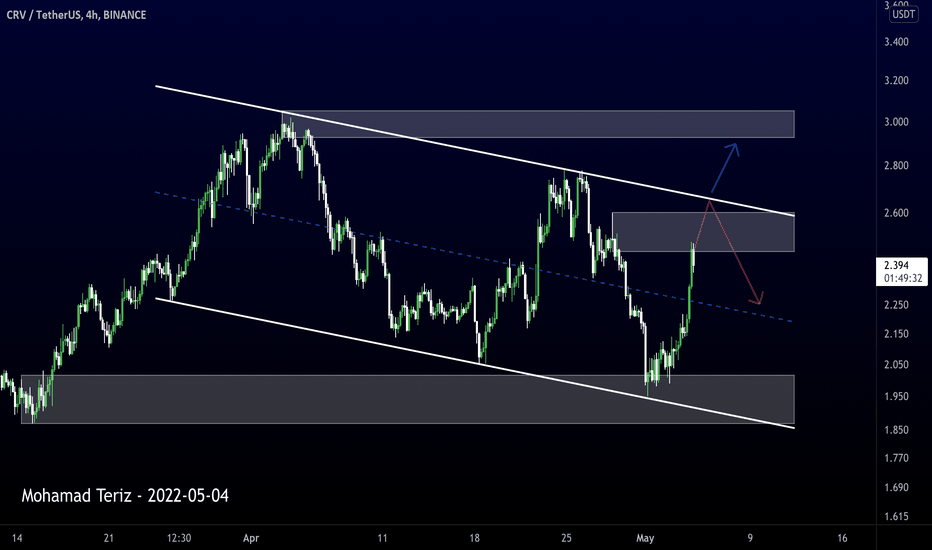Click the 21 date on time axis

pyautogui.click(x=109, y=538)
